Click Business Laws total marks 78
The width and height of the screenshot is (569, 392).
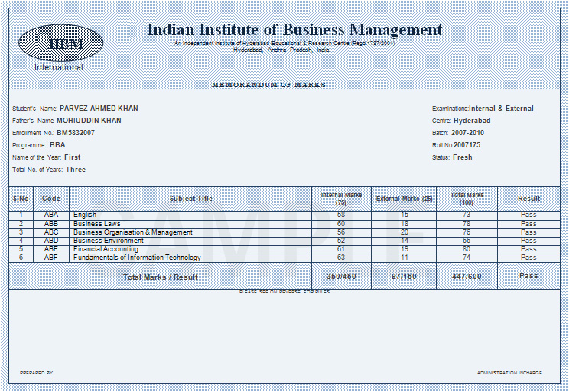(467, 224)
